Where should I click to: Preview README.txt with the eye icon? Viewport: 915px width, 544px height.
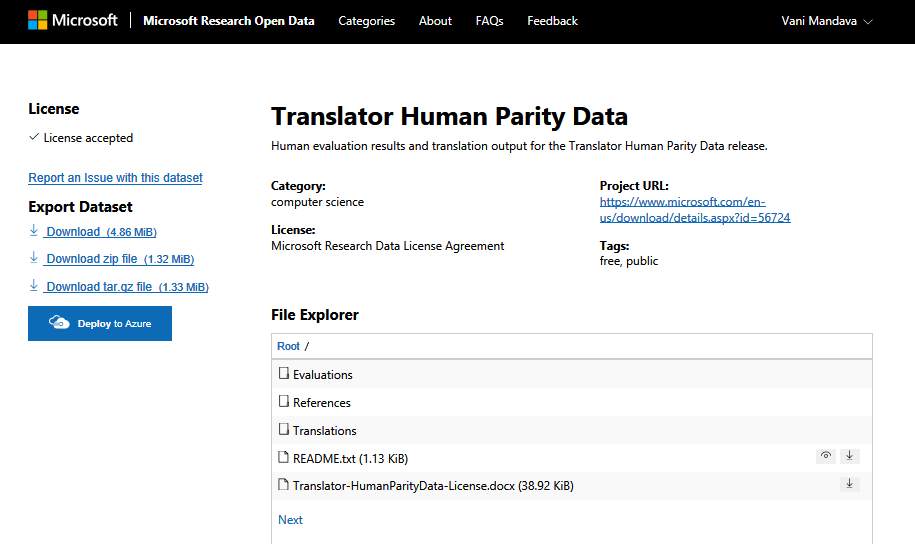[x=825, y=456]
